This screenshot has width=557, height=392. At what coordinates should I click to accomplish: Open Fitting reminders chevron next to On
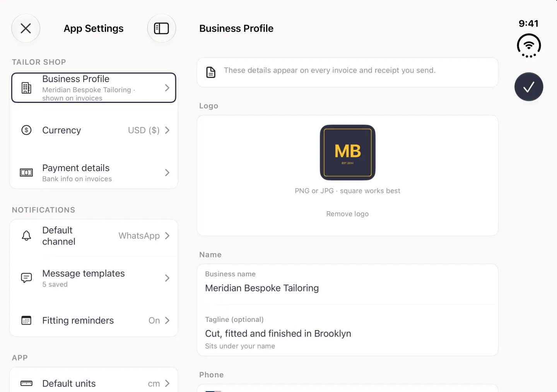pos(167,320)
